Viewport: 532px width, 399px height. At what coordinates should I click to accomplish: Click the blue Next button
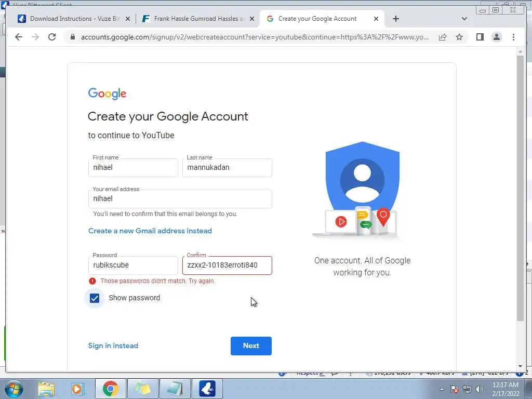(x=251, y=345)
